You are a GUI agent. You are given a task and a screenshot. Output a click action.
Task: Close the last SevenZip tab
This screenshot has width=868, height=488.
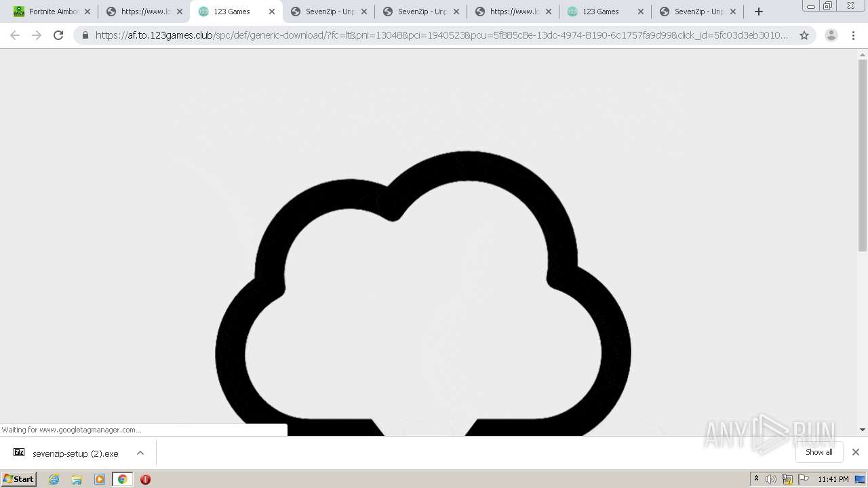(733, 12)
